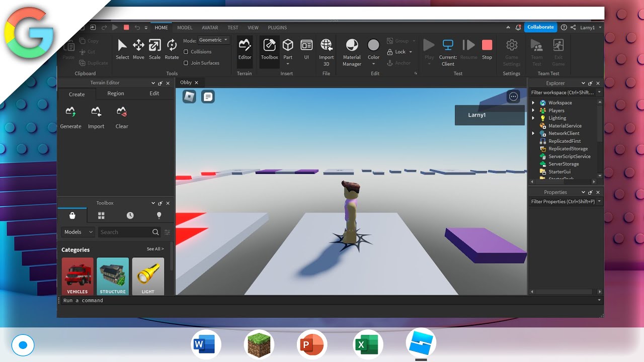Click the share icon beside Larny1
Image resolution: width=644 pixels, height=362 pixels.
574,28
